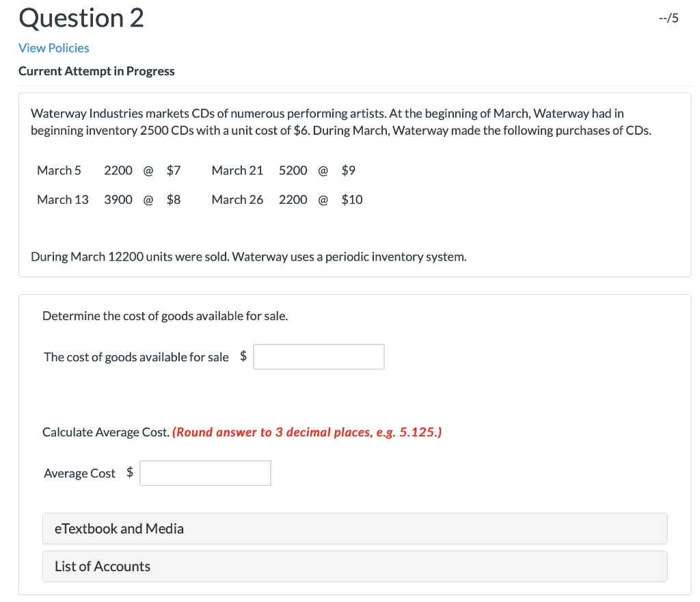This screenshot has height=602, width=700.
Task: Click the Current Attempt in Progress label
Action: (x=96, y=70)
